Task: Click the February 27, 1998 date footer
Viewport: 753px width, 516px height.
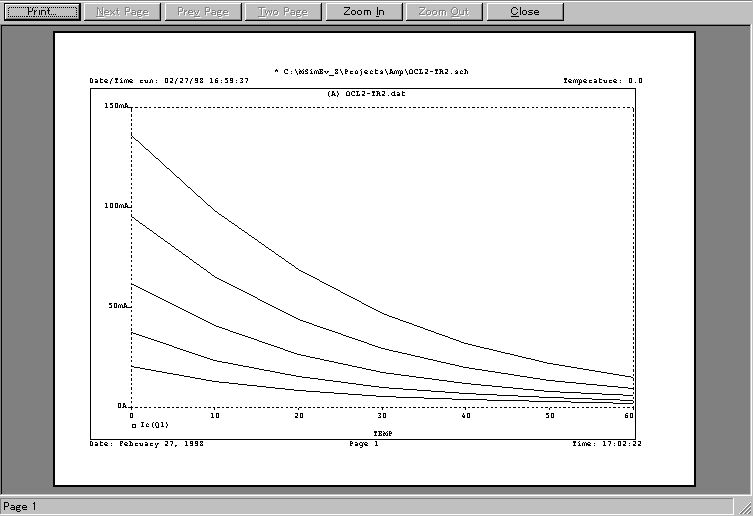Action: pyautogui.click(x=146, y=443)
